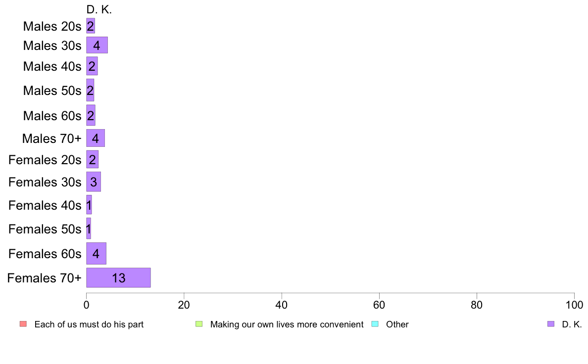Click the 'Making our own lives more convenient' legend text
Screen dimensions: 588x364
pyautogui.click(x=287, y=324)
